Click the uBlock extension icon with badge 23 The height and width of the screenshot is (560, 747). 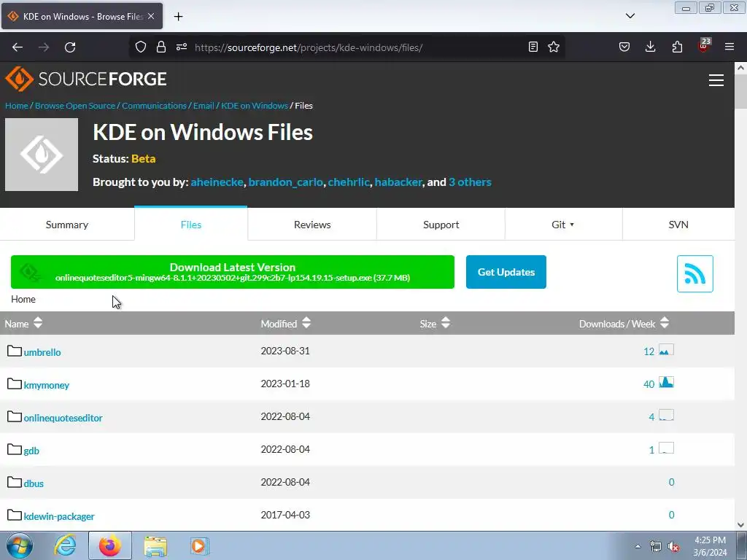click(704, 46)
